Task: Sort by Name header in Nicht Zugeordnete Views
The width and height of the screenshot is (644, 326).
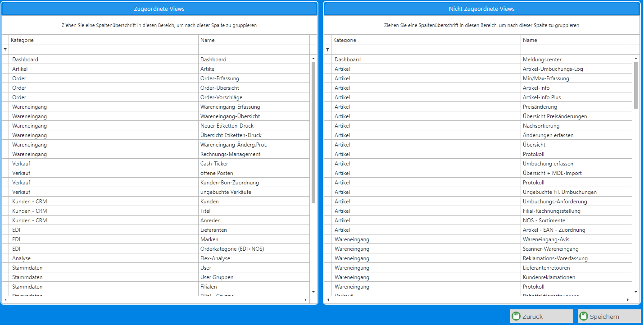Action: [x=576, y=40]
